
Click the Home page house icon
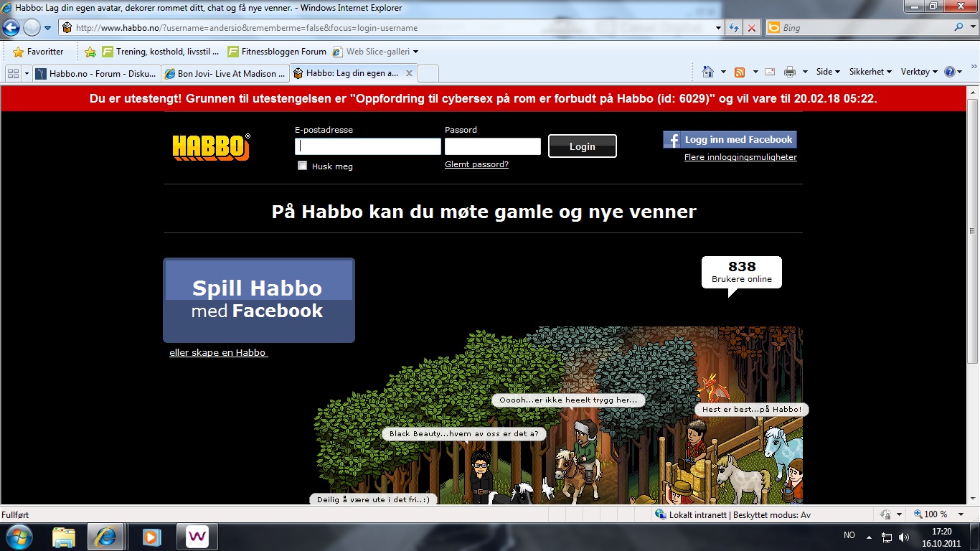[x=708, y=72]
